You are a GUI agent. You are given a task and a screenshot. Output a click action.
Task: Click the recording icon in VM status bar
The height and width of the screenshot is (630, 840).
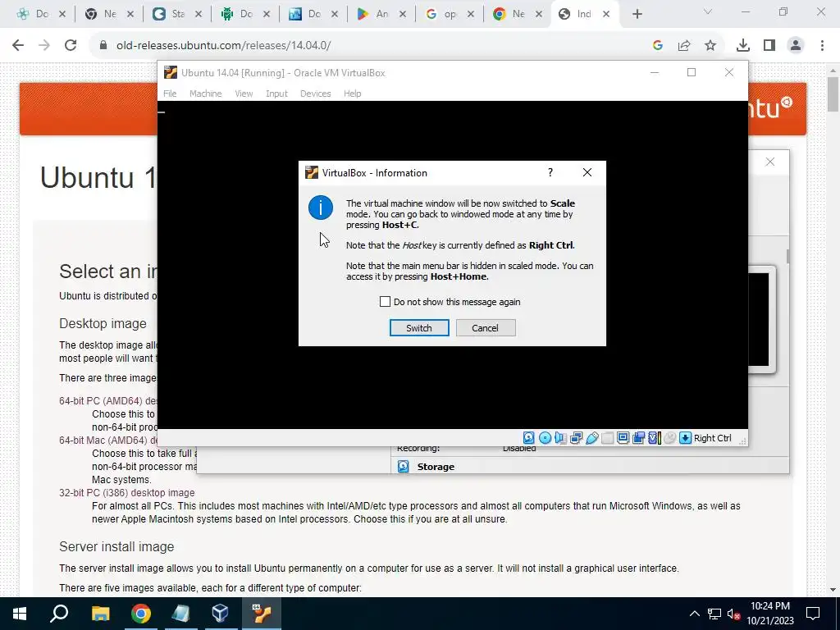(x=638, y=438)
